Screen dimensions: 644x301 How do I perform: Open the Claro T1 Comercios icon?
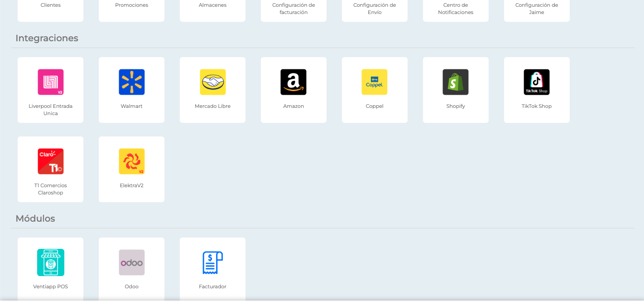50,161
